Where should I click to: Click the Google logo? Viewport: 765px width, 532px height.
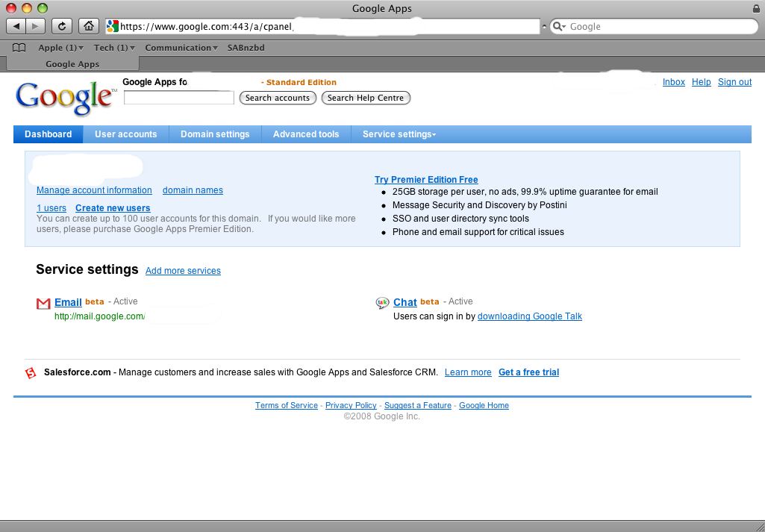tap(66, 98)
